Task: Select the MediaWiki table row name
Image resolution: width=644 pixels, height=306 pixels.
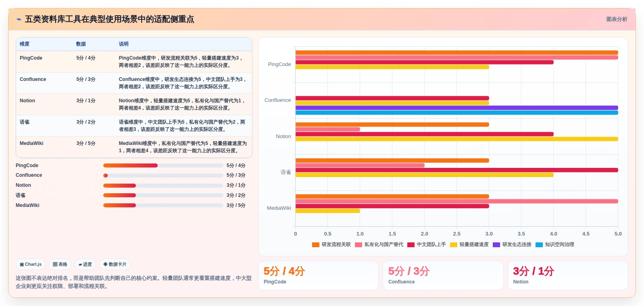Action: point(31,143)
